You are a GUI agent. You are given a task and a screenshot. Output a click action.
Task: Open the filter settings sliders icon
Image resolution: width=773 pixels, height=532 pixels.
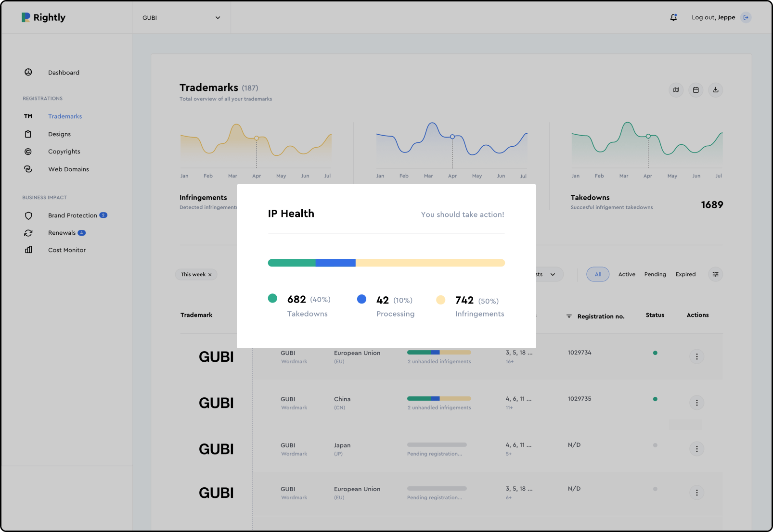(x=716, y=274)
